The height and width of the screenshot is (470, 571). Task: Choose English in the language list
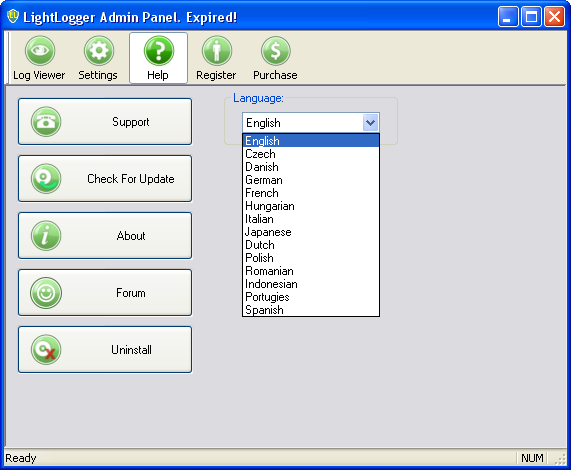[x=311, y=141]
